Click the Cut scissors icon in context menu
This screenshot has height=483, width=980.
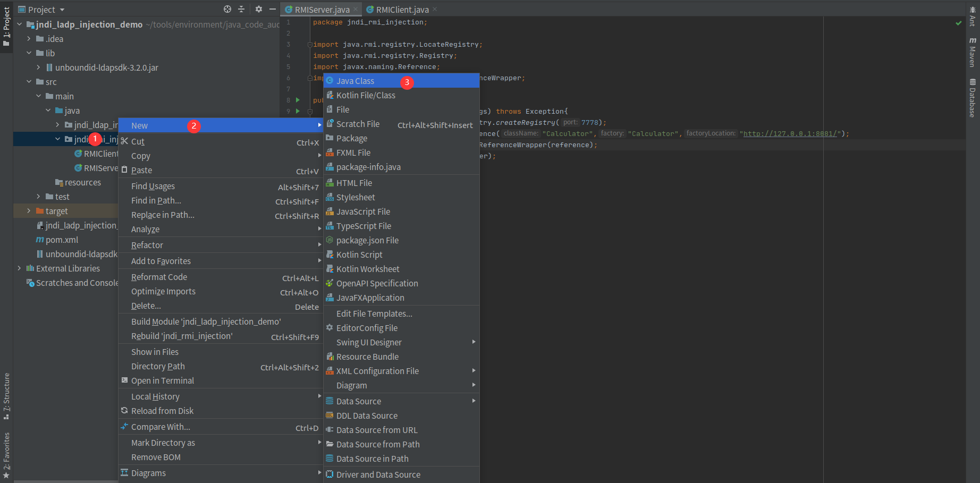click(x=124, y=141)
